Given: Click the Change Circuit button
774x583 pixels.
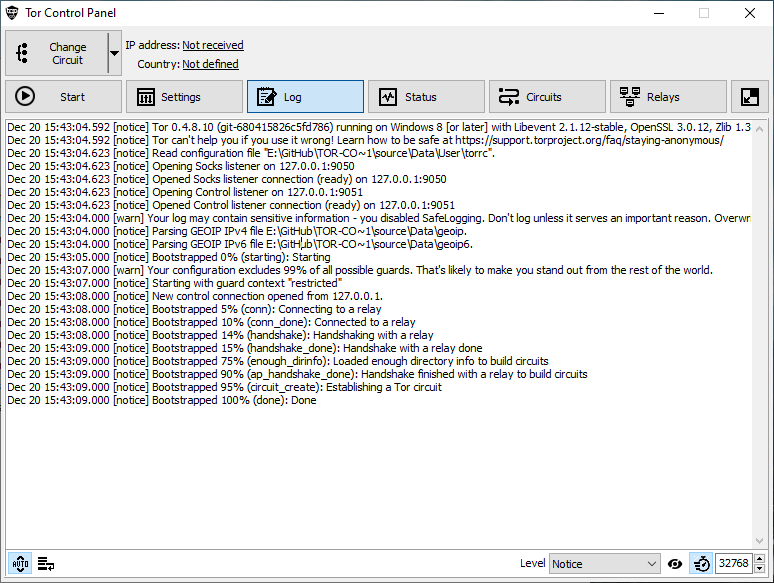Looking at the screenshot, I should [x=57, y=53].
